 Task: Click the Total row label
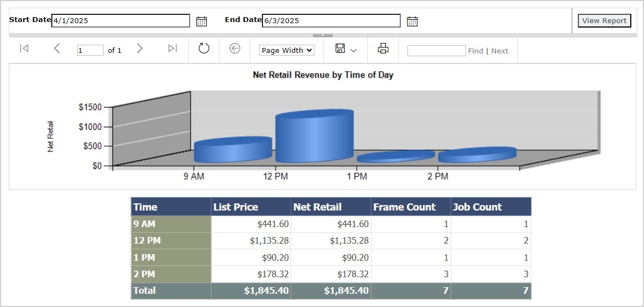(171, 290)
